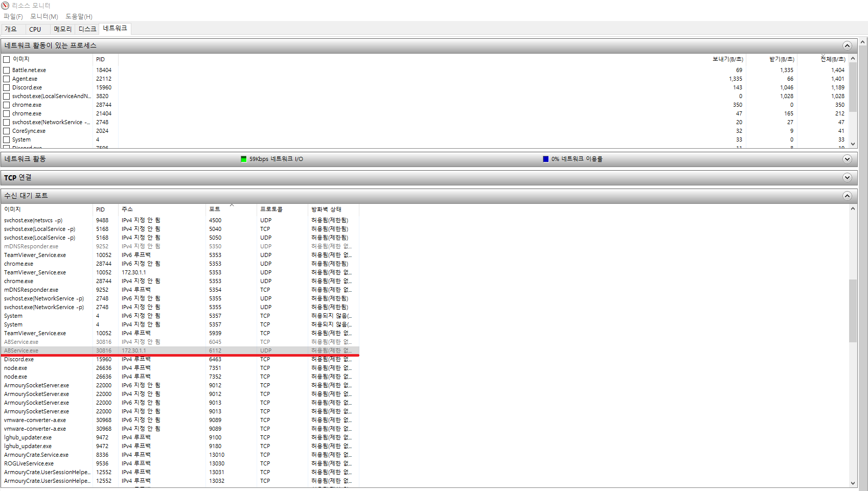
Task: Click the listening ports scroll-down arrow
Action: point(853,483)
